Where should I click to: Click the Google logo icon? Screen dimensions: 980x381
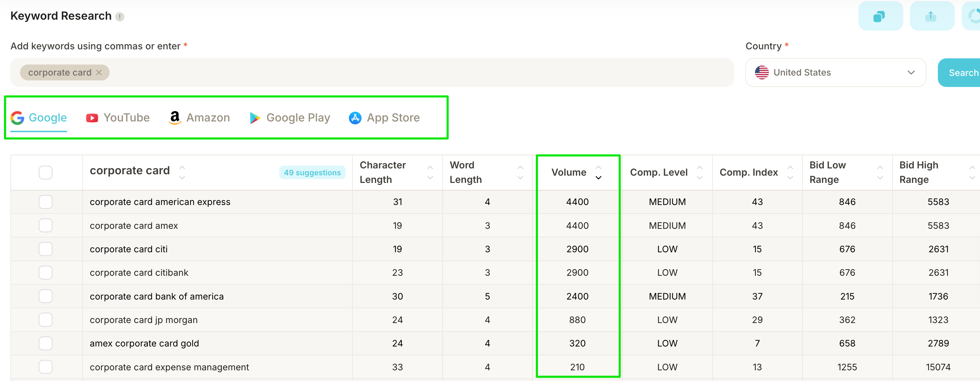click(x=18, y=118)
